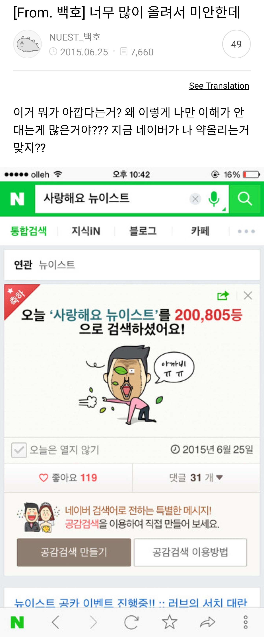Open the comment count circle showing 49

[x=236, y=44]
